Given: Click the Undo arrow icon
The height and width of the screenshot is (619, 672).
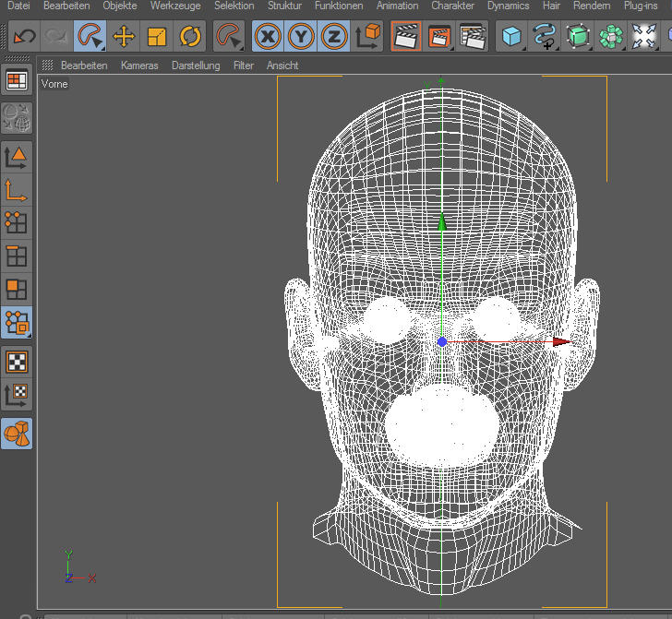Looking at the screenshot, I should pos(23,37).
